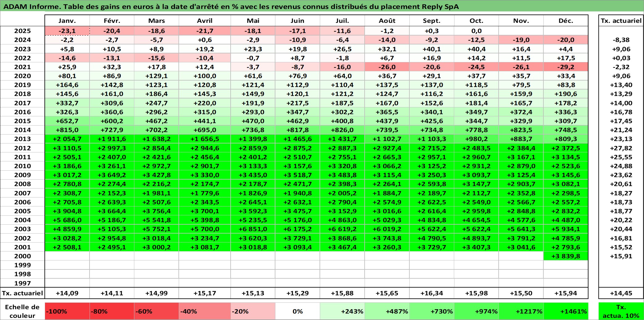Select the Févr. column header

112,21
